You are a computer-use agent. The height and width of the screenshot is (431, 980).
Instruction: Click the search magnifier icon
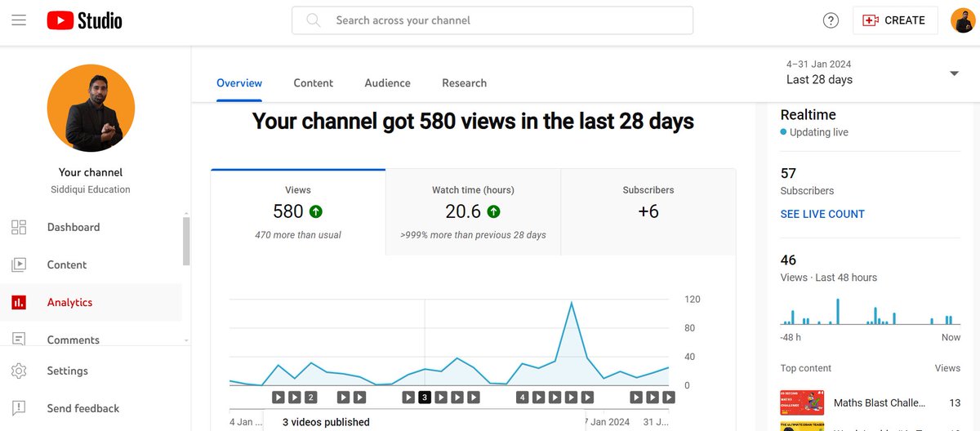pyautogui.click(x=313, y=20)
